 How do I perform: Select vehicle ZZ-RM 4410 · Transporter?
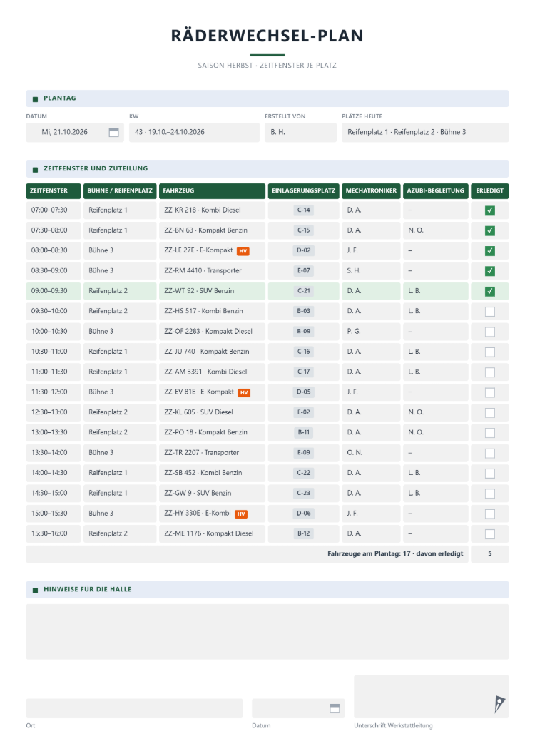[x=212, y=271]
